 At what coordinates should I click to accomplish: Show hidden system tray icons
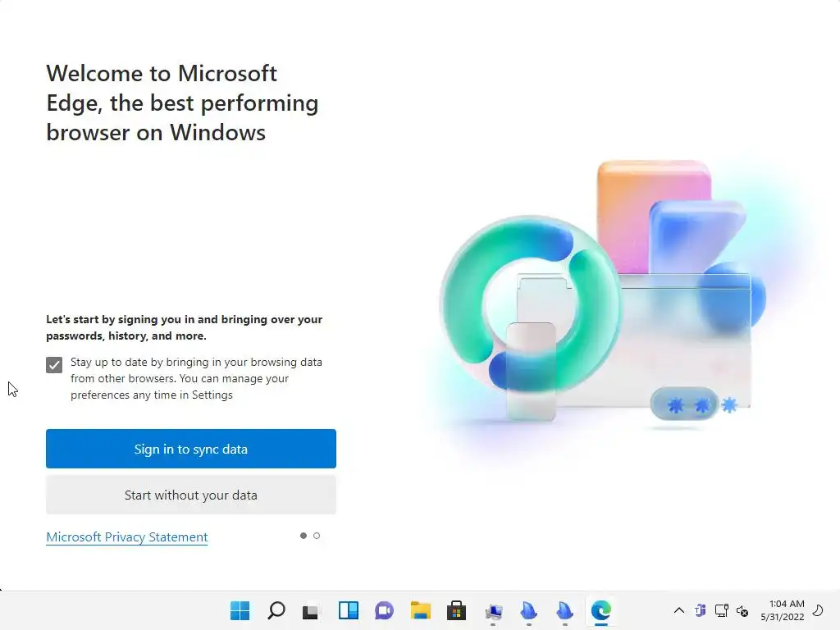coord(678,610)
